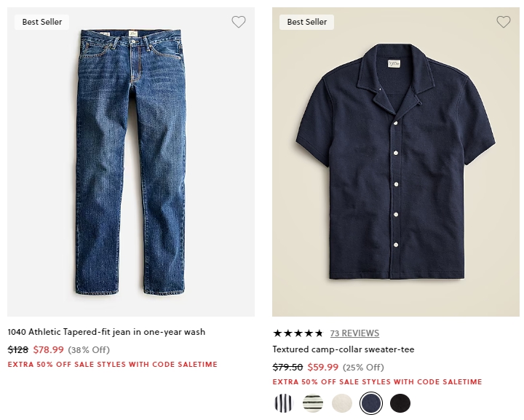This screenshot has height=420, width=524.
Task: Select the navy vertical-striped color swatch
Action: coord(283,403)
